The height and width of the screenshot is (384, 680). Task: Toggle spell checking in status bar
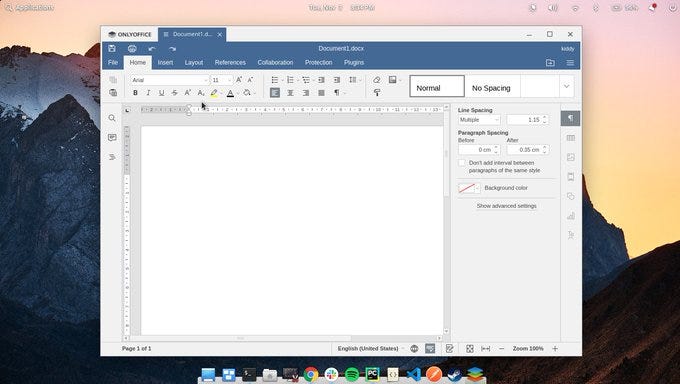tap(430, 348)
